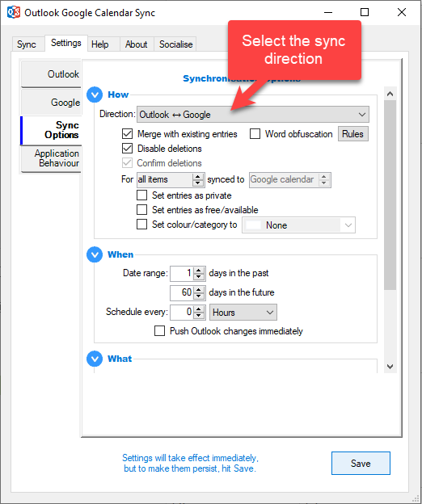Click the days in the past input field
This screenshot has height=504, width=422.
point(182,274)
